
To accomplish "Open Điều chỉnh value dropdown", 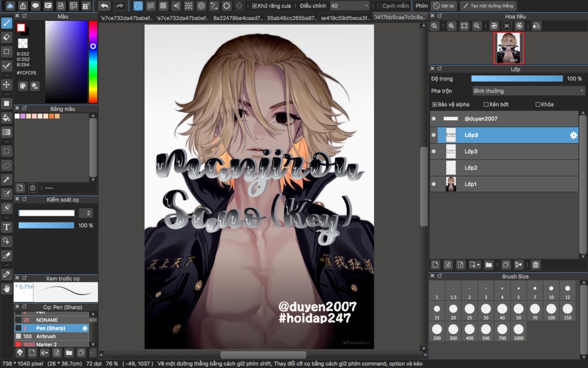I will (350, 6).
